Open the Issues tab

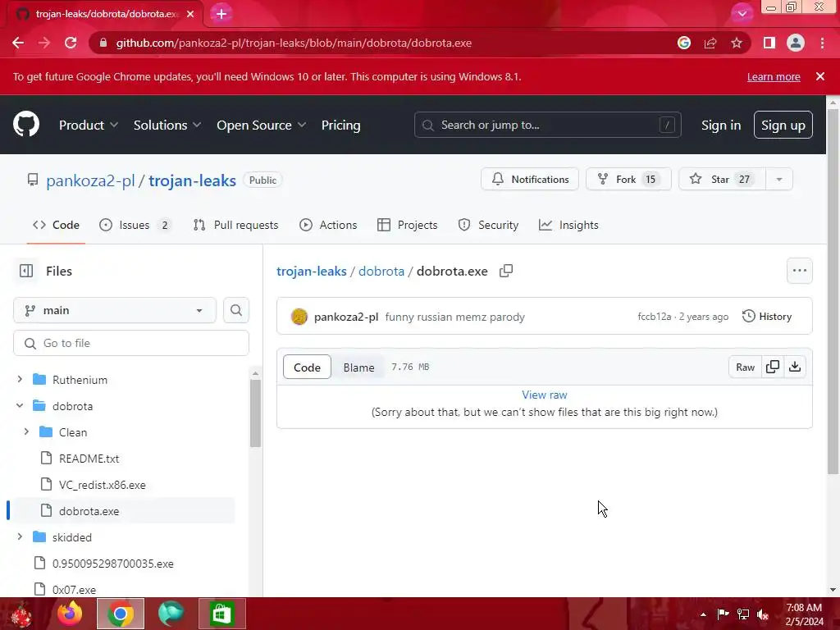[x=135, y=225]
